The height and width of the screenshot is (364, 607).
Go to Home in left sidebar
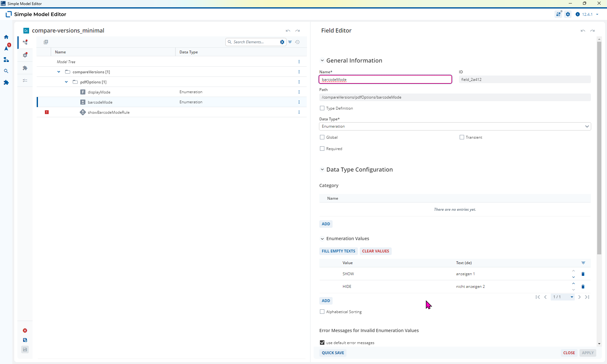pyautogui.click(x=6, y=37)
